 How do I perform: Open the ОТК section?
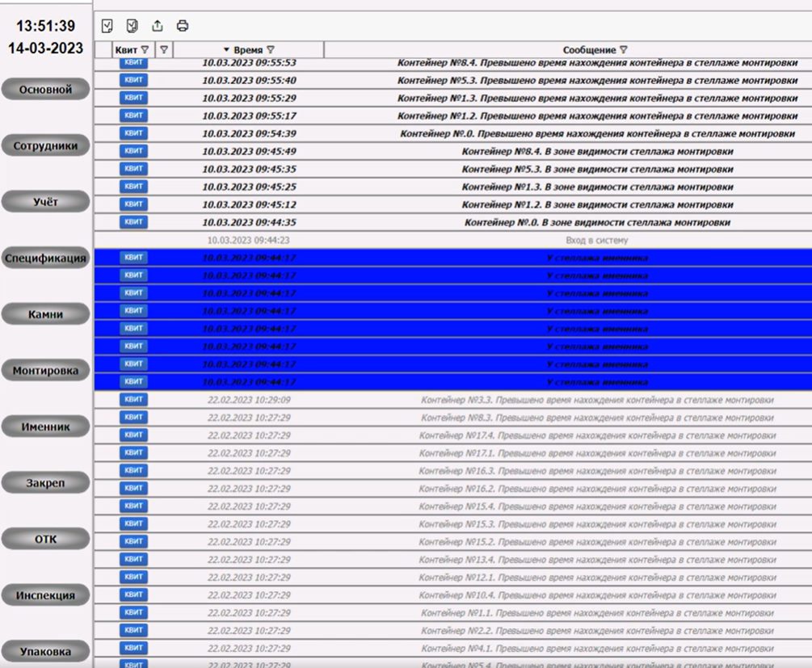click(x=45, y=539)
